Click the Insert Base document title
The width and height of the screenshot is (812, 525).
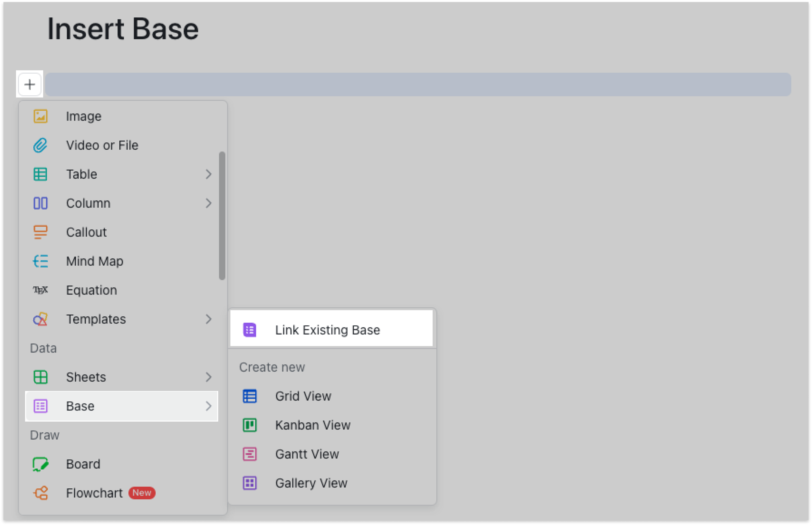pos(123,29)
